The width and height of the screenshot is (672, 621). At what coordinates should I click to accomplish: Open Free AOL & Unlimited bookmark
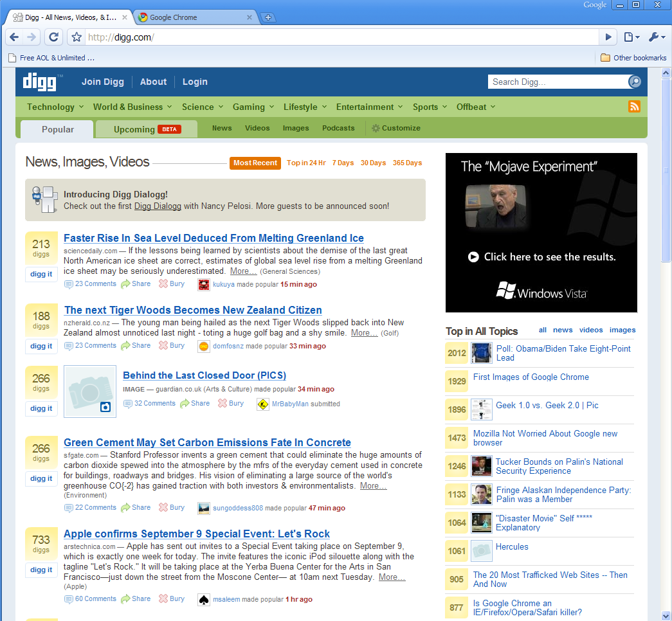tap(51, 58)
